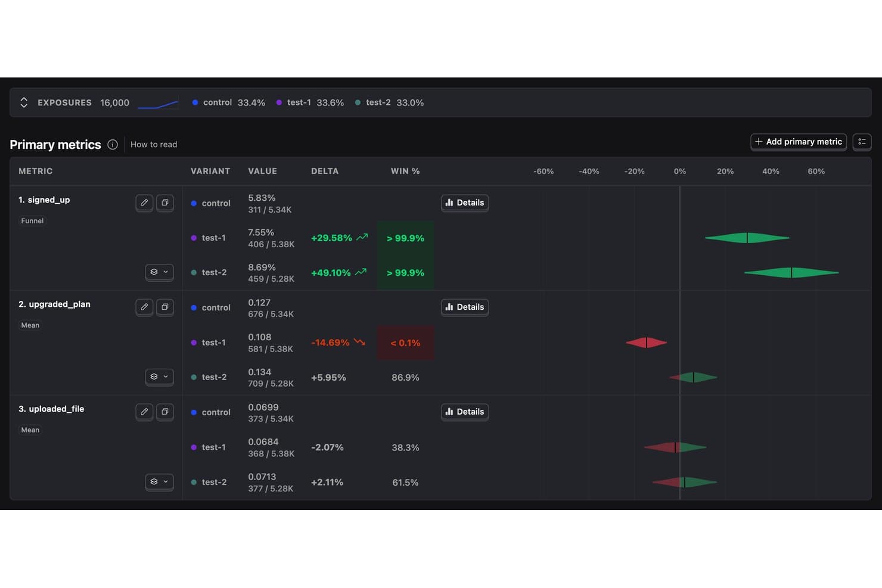The image size is (882, 588).
Task: Click the upgraded_plan metric name
Action: click(54, 304)
